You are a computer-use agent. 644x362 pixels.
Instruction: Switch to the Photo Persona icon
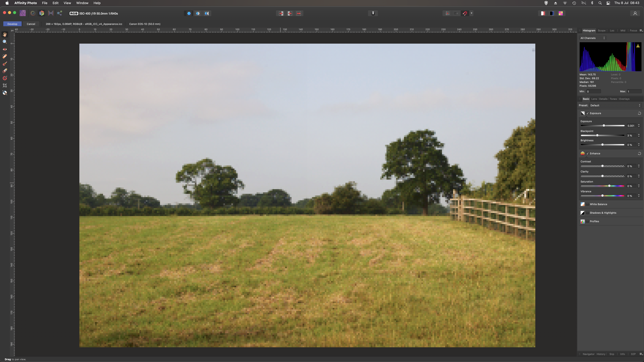tap(23, 13)
